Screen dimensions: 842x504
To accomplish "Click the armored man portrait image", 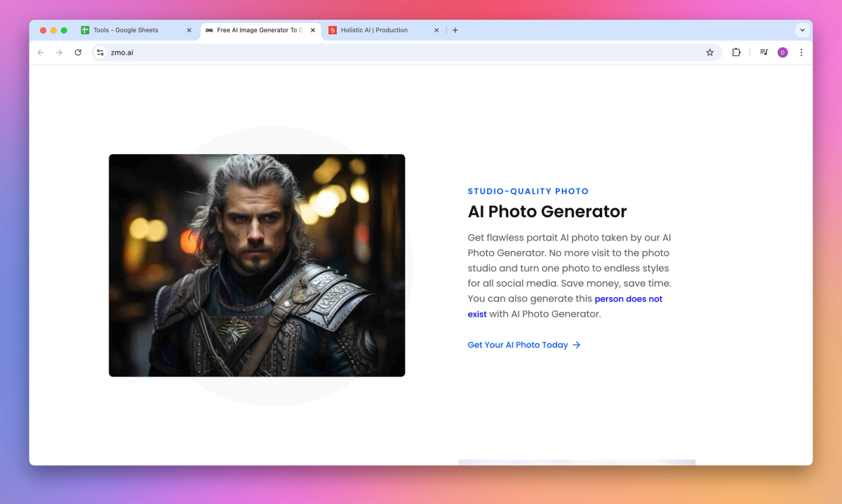I will [x=257, y=266].
